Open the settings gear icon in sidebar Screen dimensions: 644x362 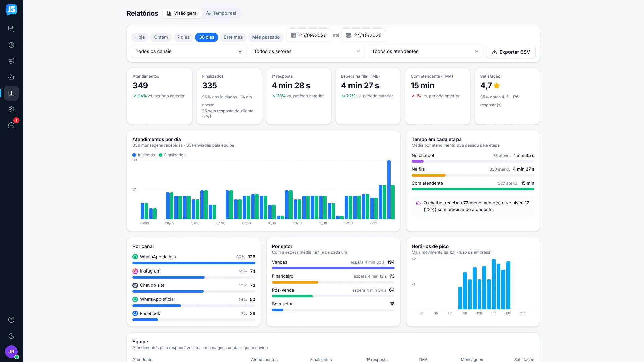11,109
